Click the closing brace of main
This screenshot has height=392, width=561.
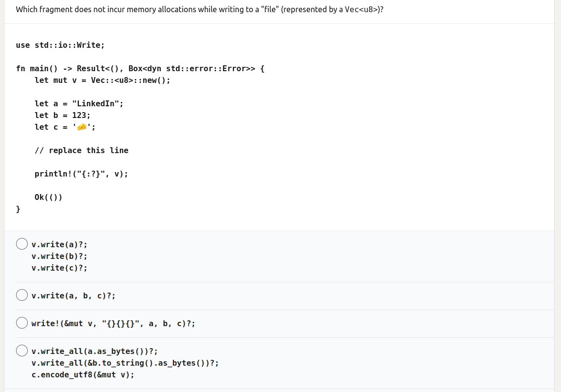click(18, 209)
